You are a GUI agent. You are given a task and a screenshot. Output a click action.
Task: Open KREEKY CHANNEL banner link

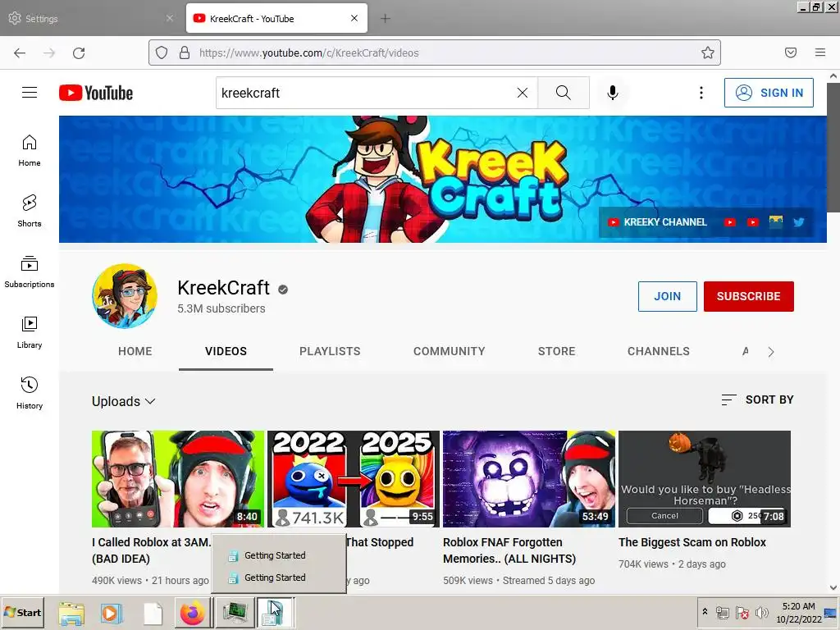click(x=658, y=222)
